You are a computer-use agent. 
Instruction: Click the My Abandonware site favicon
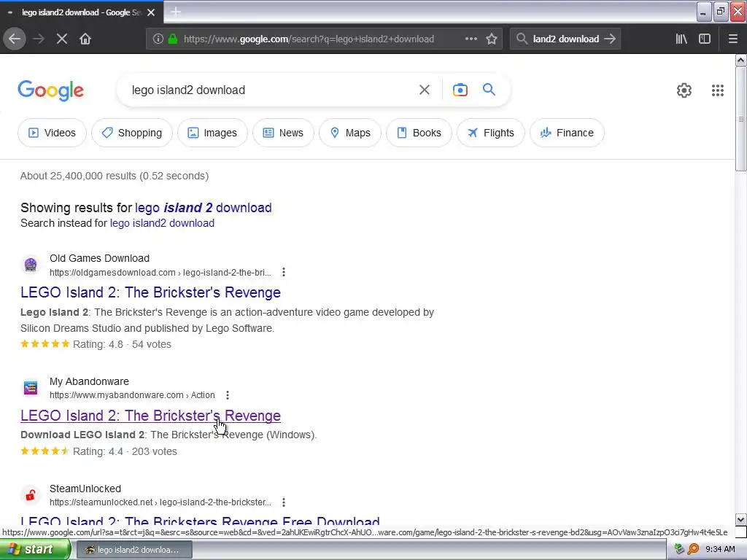(x=31, y=388)
